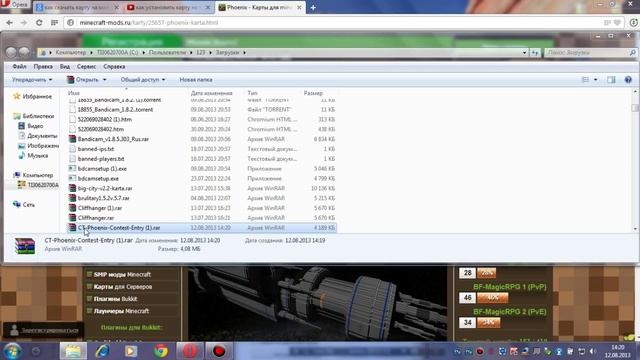640x360 pixels.
Task: Launch Internet Explorer from the taskbar
Action: (102, 351)
